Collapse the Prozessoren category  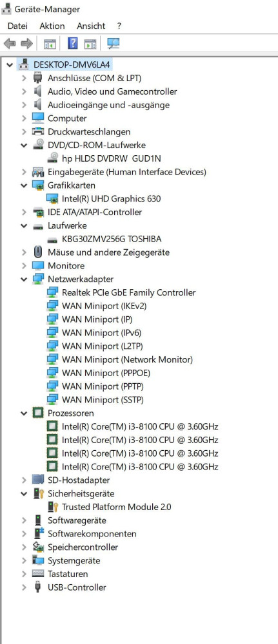[x=25, y=413]
